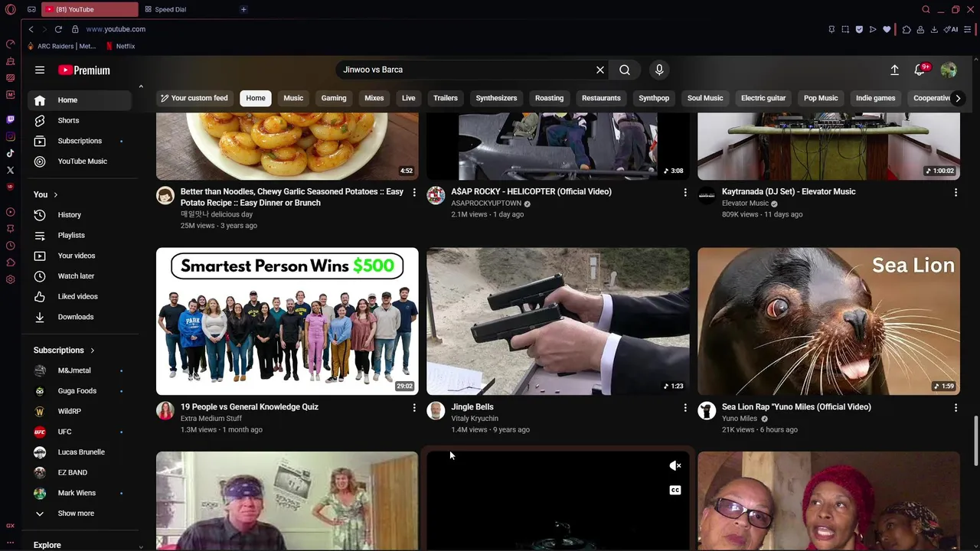Start voice search with the microphone icon
This screenshot has height=551, width=980.
[x=659, y=70]
